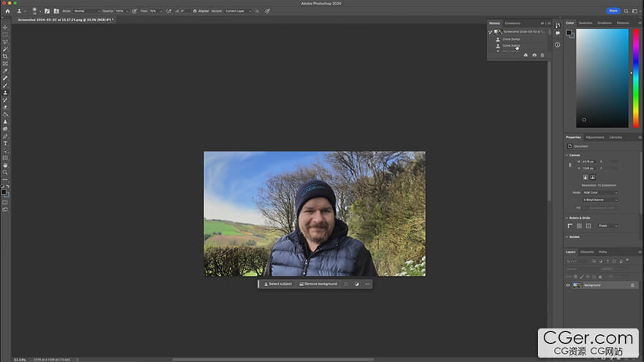
Task: Switch to the Paths tab
Action: (x=602, y=252)
